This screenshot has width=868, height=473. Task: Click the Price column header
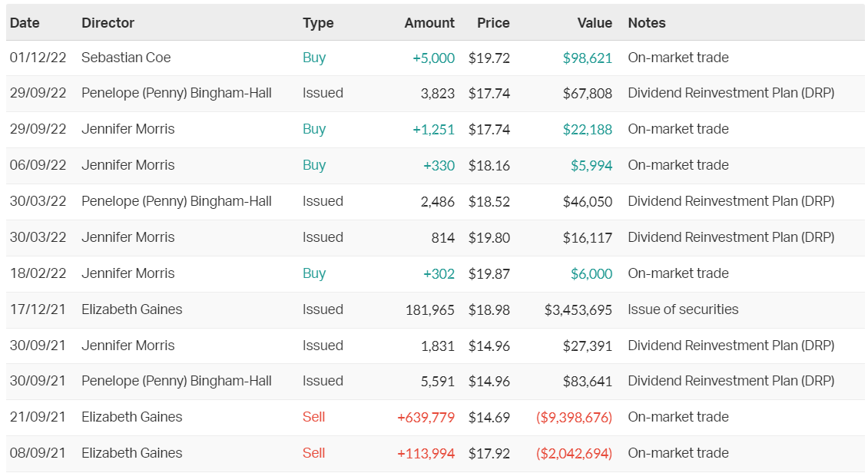[493, 23]
